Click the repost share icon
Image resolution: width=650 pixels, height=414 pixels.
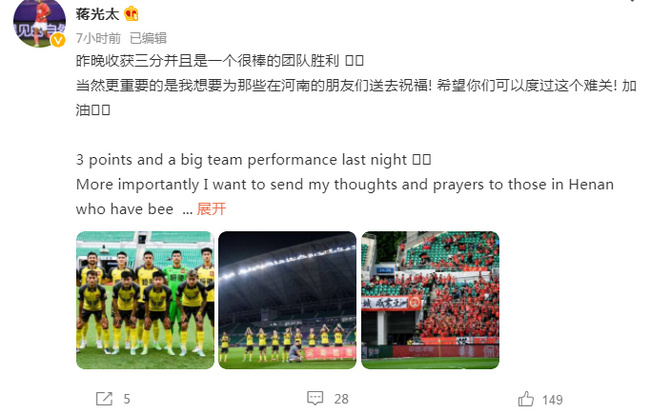[103, 399]
